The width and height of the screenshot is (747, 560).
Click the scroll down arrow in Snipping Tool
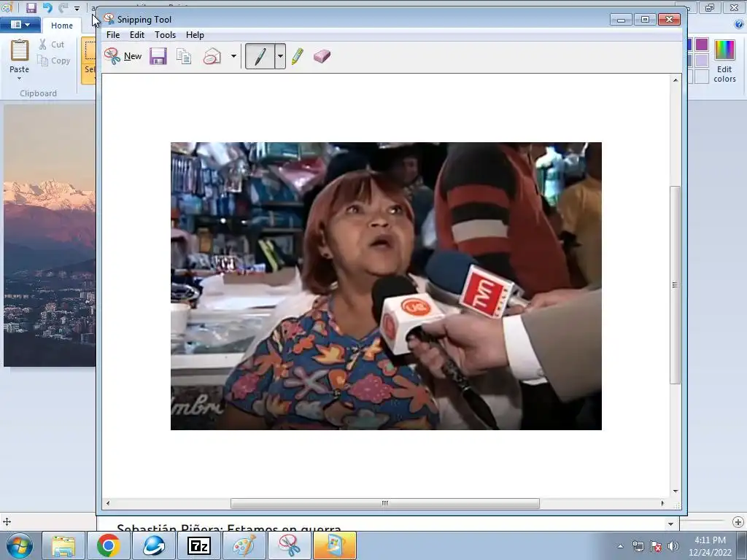click(676, 491)
